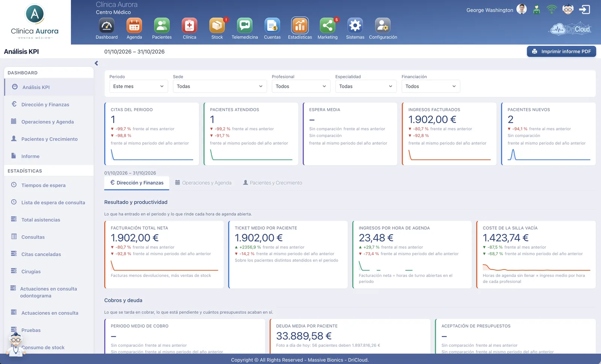601x364 pixels.
Task: Open the Financiación dropdown
Action: (431, 86)
